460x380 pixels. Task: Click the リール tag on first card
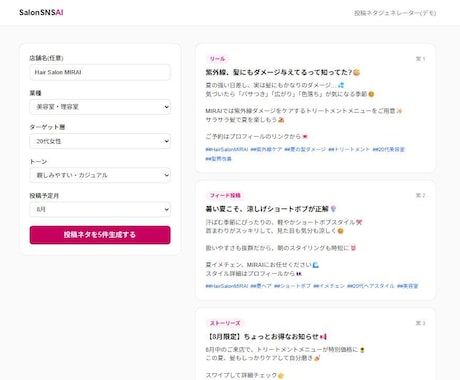[217, 59]
